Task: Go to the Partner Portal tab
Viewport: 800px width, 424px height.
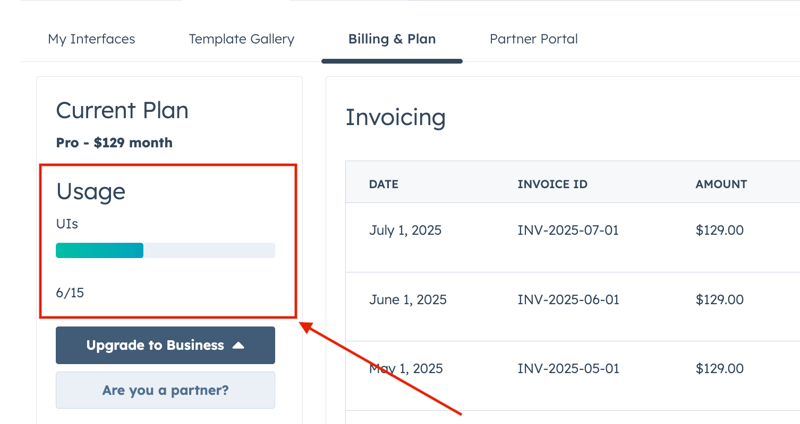Action: coord(533,39)
